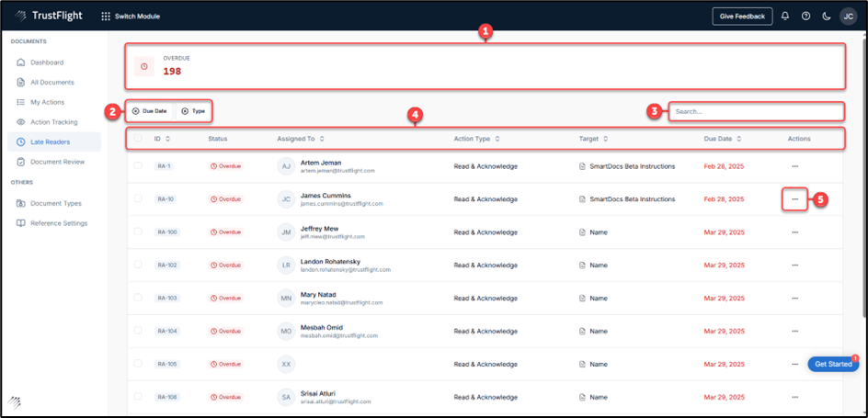Click into the Search field
The width and height of the screenshot is (868, 418).
click(x=756, y=111)
